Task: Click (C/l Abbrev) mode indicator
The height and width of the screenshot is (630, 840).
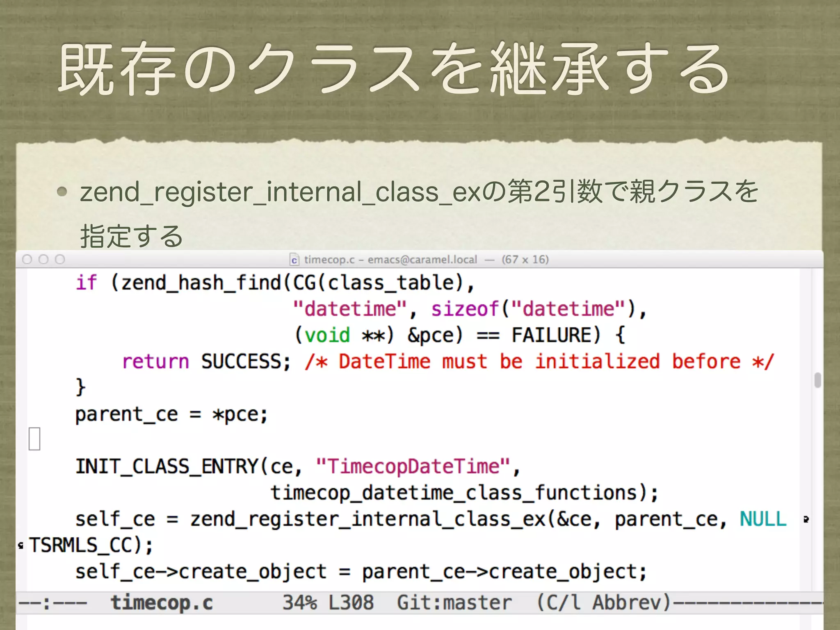Action: [603, 603]
